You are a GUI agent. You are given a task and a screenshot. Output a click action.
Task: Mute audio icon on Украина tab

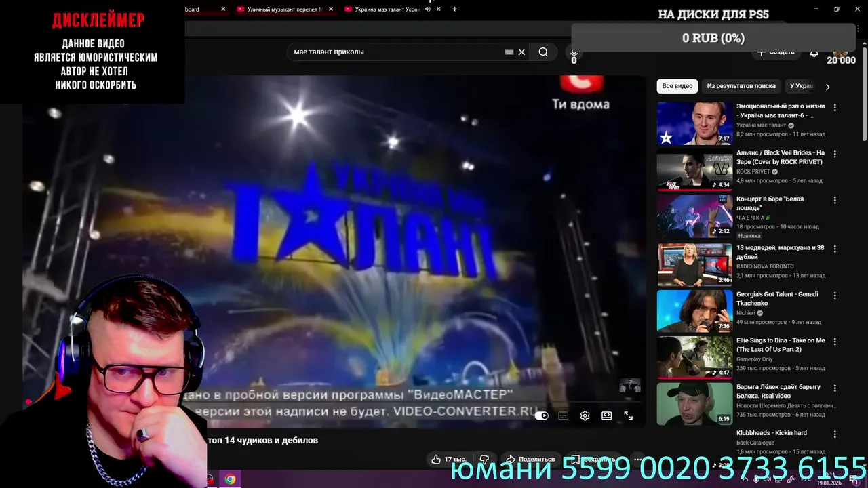click(427, 9)
